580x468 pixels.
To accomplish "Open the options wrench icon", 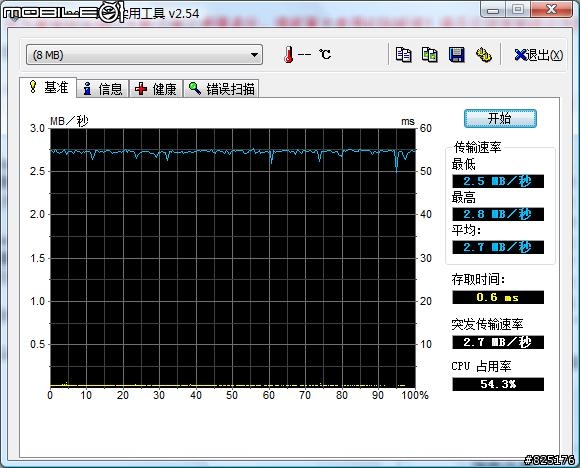I will [x=483, y=55].
